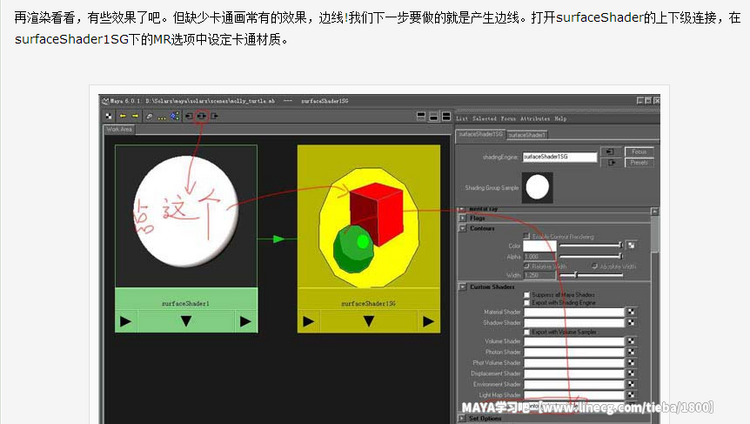Screen dimensions: 750x424
Task: Check Suppress all Maya Shaders
Action: tap(527, 295)
